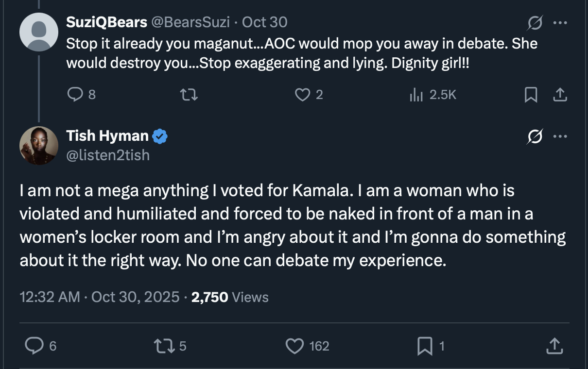Open Tish Hyman's profile picture
The width and height of the screenshot is (588, 369).
39,146
